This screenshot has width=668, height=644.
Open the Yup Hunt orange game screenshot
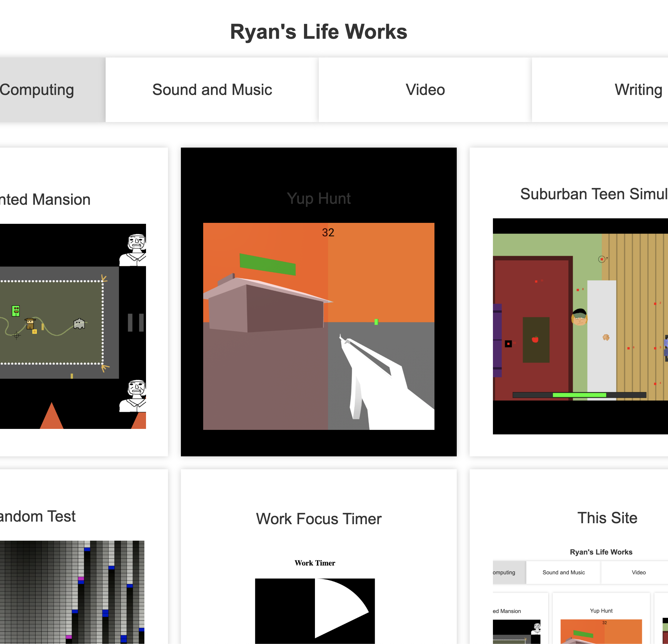pos(319,326)
